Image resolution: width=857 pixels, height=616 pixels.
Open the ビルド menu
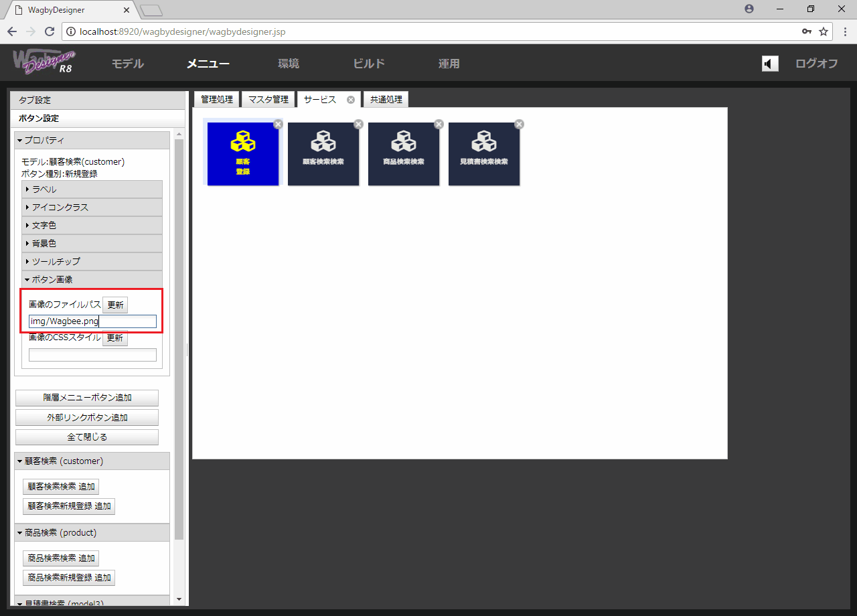coord(369,64)
